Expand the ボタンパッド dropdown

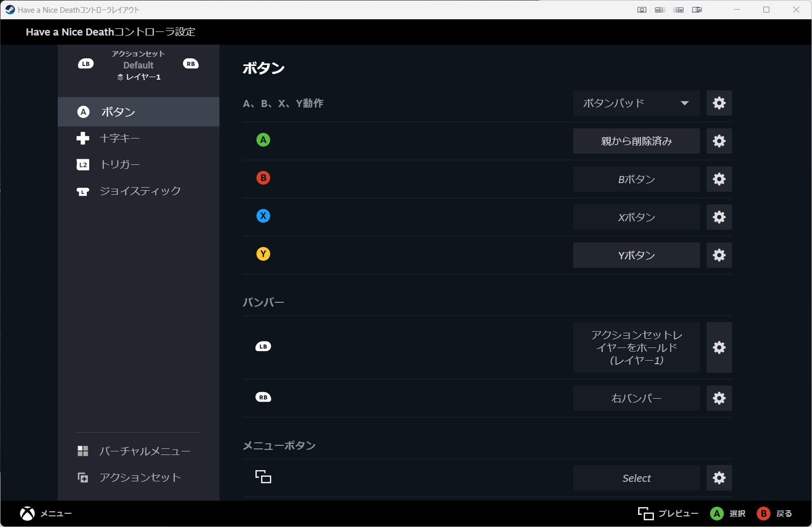point(637,103)
